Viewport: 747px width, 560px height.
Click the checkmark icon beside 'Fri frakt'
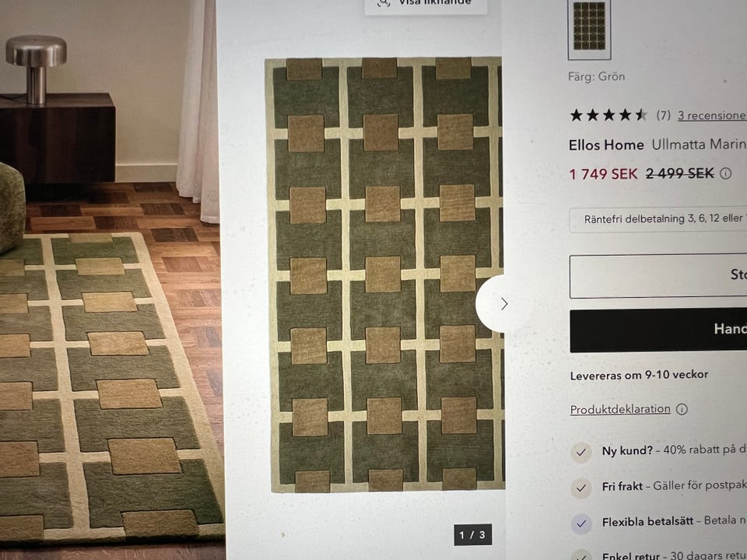coord(581,488)
